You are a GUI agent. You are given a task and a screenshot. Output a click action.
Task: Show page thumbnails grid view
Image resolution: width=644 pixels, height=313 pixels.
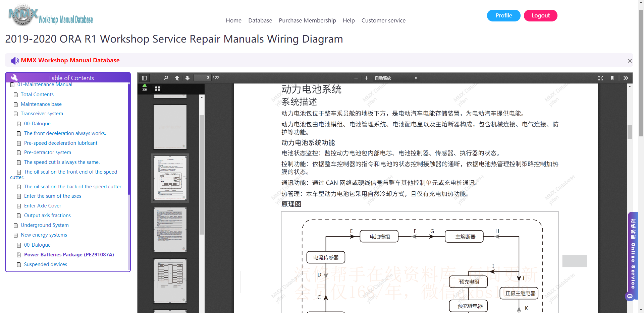[158, 89]
